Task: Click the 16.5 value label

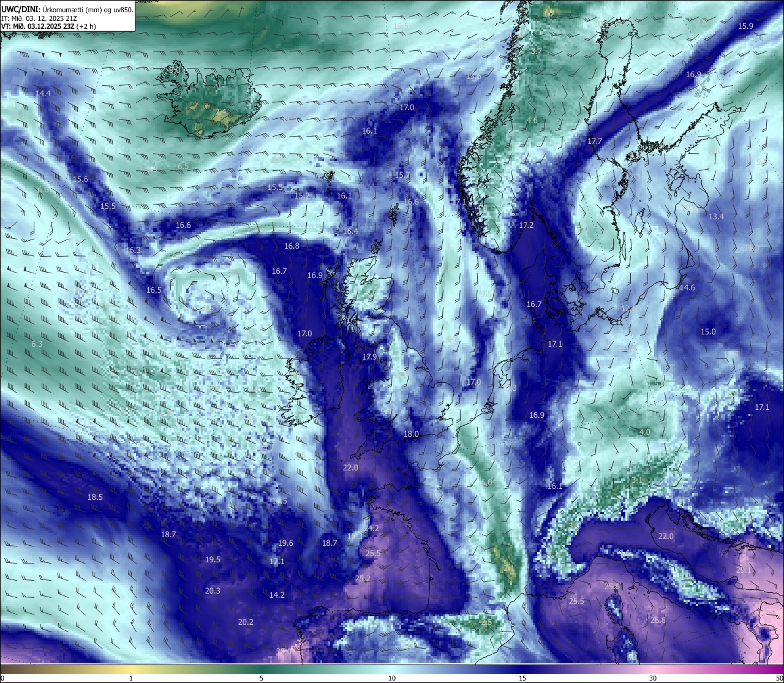Action: click(x=154, y=290)
